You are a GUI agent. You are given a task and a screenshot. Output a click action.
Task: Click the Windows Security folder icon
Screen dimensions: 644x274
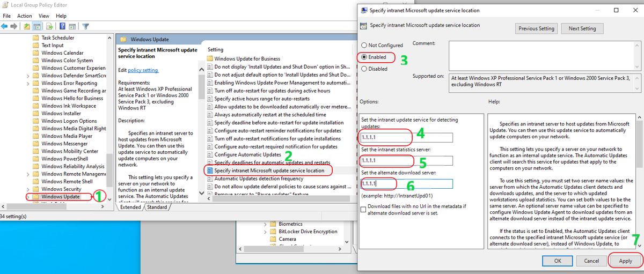tap(36, 189)
